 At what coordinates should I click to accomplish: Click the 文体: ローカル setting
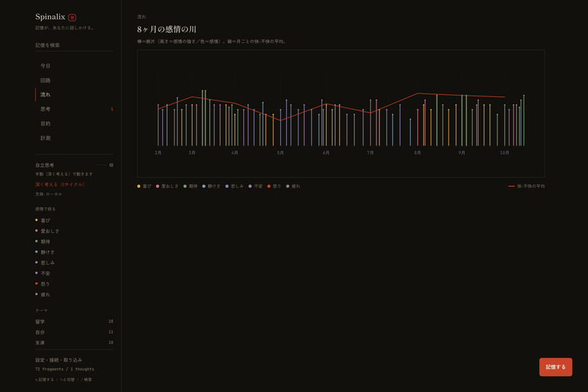[x=49, y=194]
